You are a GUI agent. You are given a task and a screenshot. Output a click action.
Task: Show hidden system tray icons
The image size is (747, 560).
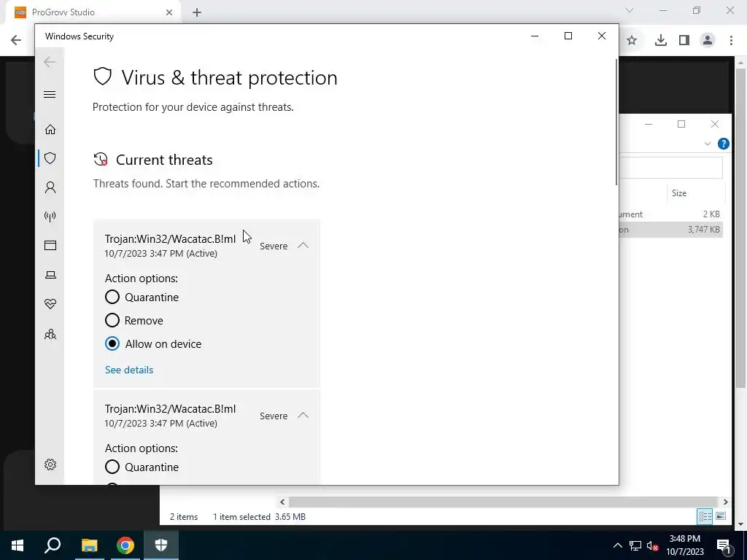click(x=617, y=545)
